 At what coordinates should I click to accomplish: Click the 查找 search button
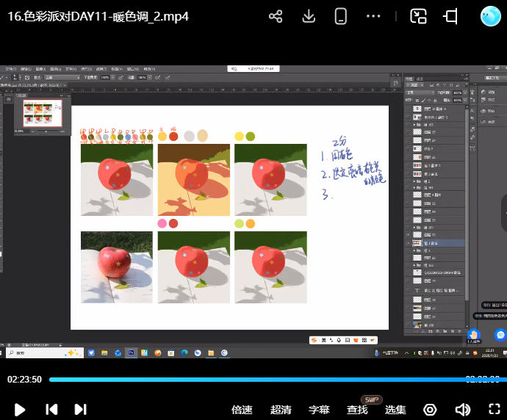tap(357, 410)
